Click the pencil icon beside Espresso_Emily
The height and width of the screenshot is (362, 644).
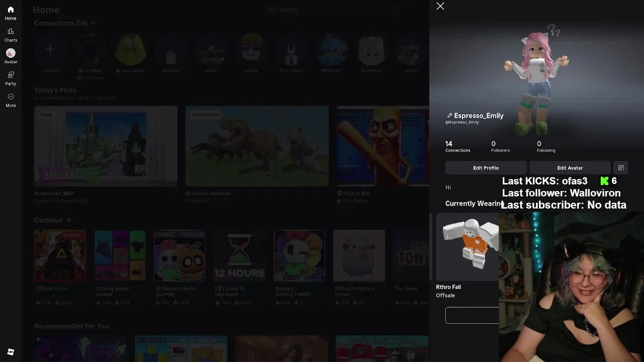[x=450, y=116]
